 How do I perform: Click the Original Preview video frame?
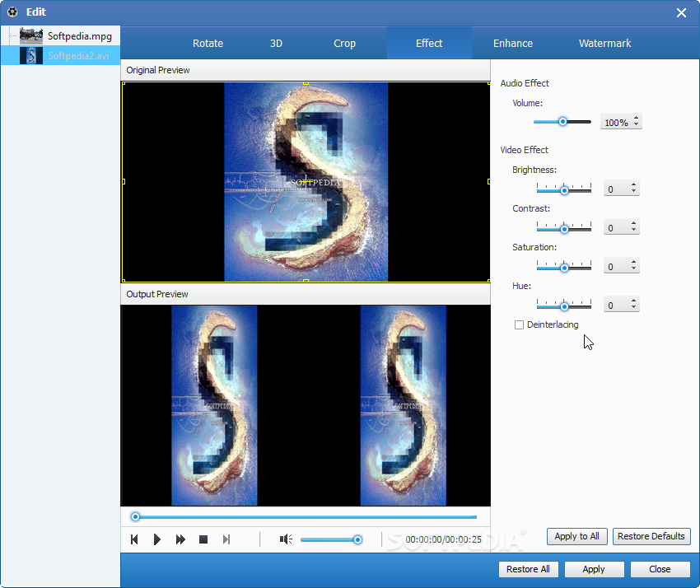[x=306, y=182]
